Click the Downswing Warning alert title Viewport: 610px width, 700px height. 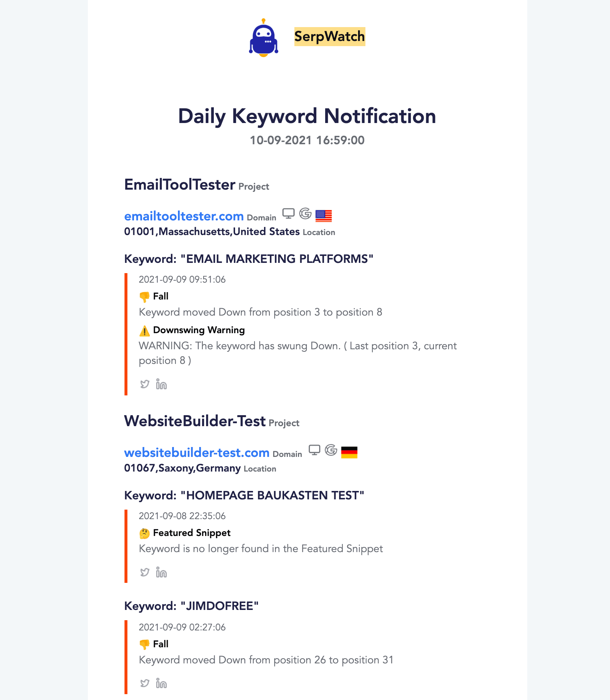click(199, 330)
